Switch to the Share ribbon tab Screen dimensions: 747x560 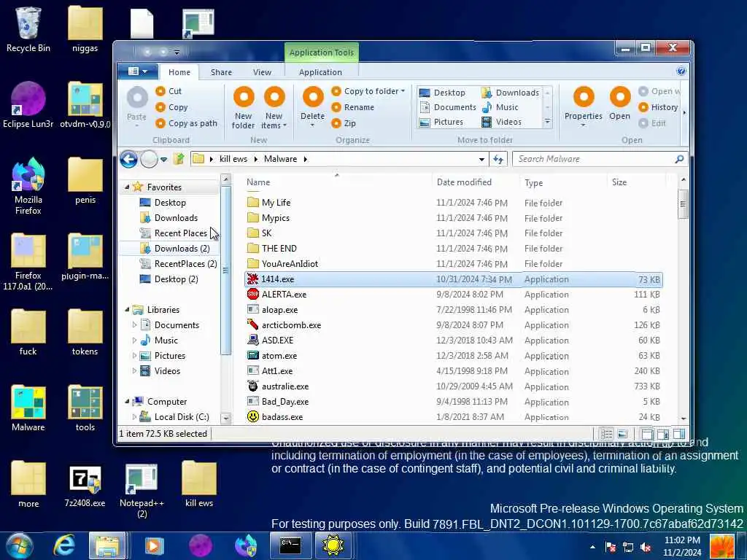(221, 72)
